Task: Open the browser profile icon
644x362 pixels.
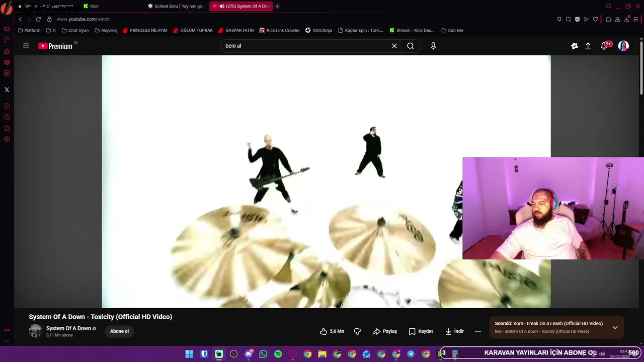Action: (617, 19)
